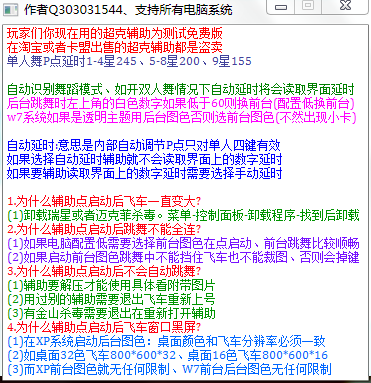The width and height of the screenshot is (371, 383).
Task: Click question 1.为什么辅助点启动后飞车一直变大?
Action: click(x=104, y=202)
